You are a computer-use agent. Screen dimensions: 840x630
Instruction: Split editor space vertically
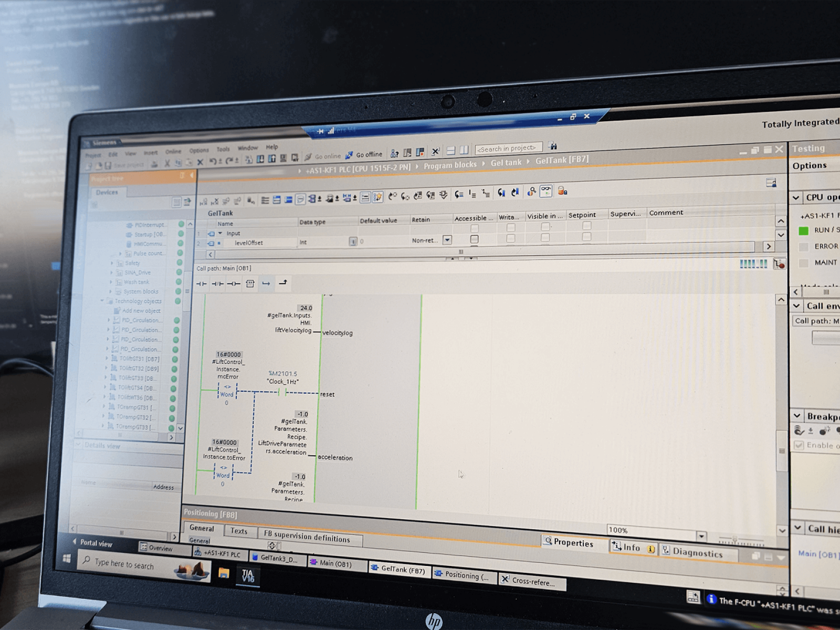[x=464, y=150]
